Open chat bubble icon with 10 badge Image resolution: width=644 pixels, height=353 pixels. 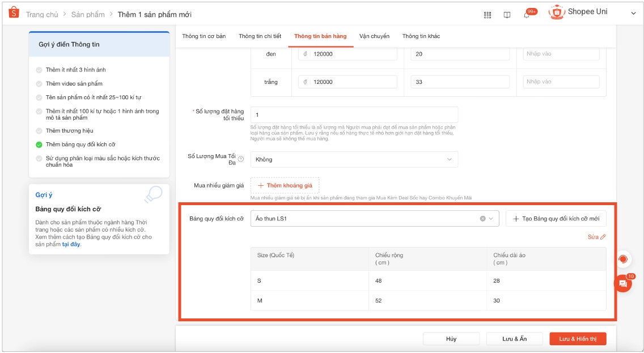623,284
